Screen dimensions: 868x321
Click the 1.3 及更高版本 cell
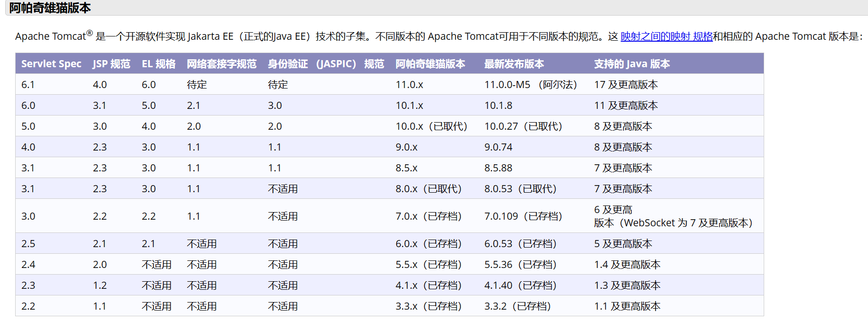pos(627,285)
